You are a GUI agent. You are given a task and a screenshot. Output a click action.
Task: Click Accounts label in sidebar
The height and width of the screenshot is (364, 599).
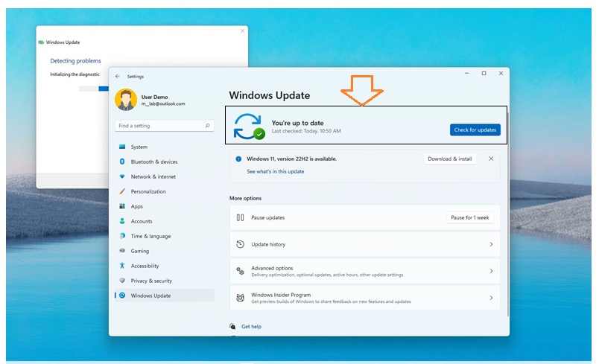[142, 221]
